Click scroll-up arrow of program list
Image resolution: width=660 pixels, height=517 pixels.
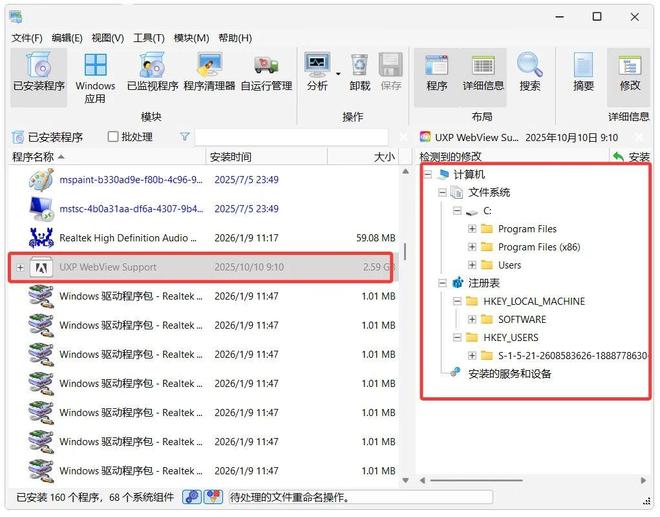pyautogui.click(x=405, y=172)
